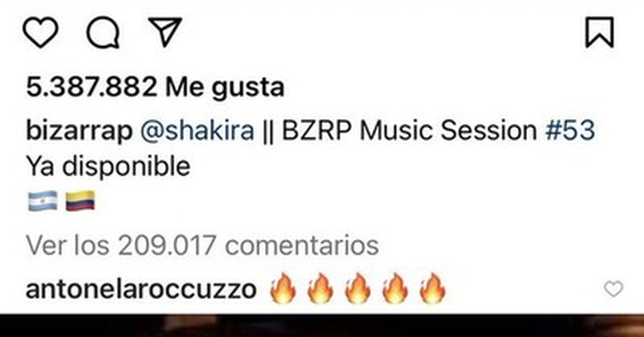The width and height of the screenshot is (644, 337).
Task: View all 209.017 comentarios
Action: tap(202, 245)
